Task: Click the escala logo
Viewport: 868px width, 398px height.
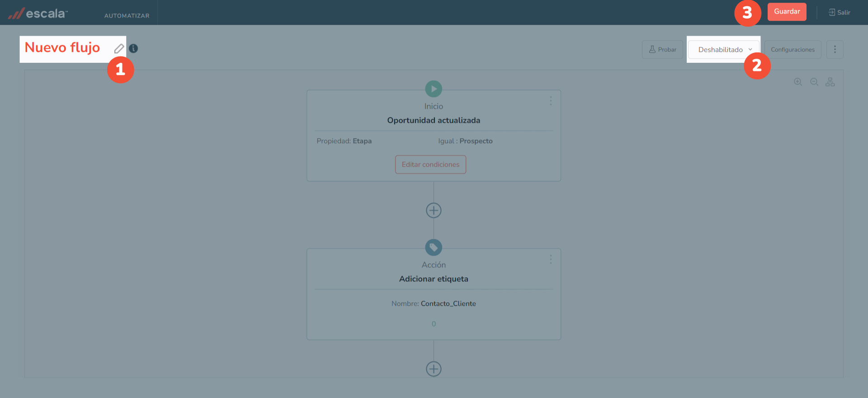Action: click(38, 14)
